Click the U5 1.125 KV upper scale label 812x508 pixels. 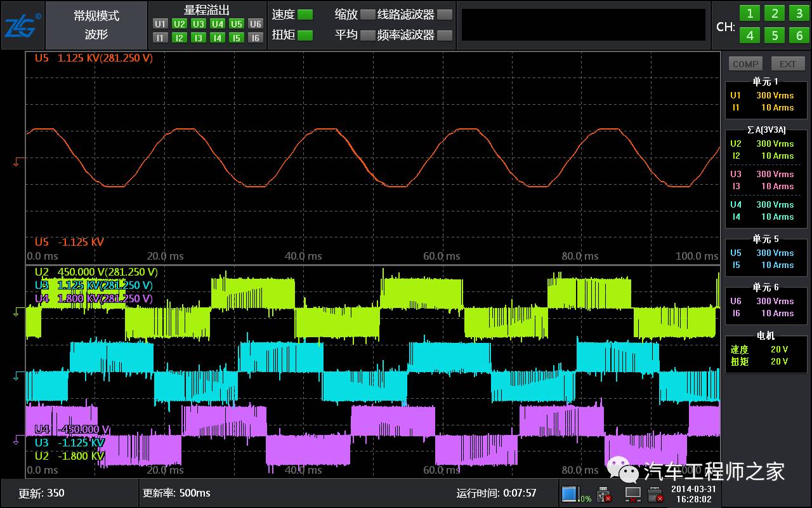click(93, 58)
